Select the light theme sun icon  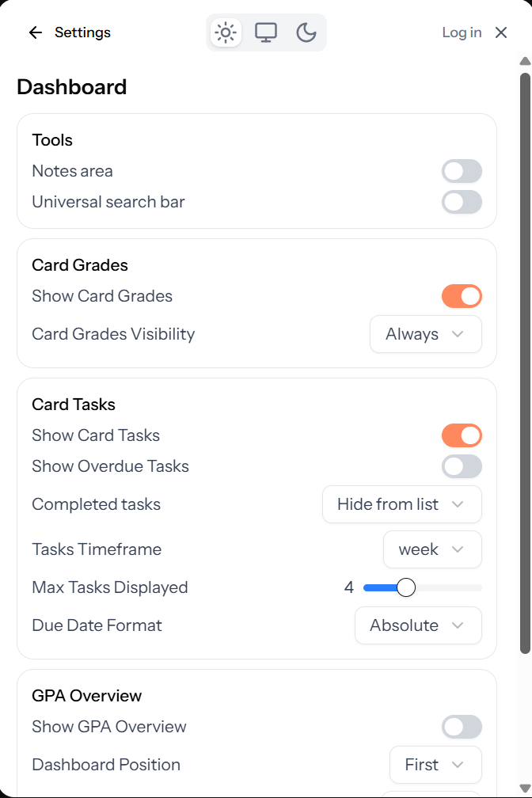click(x=226, y=32)
